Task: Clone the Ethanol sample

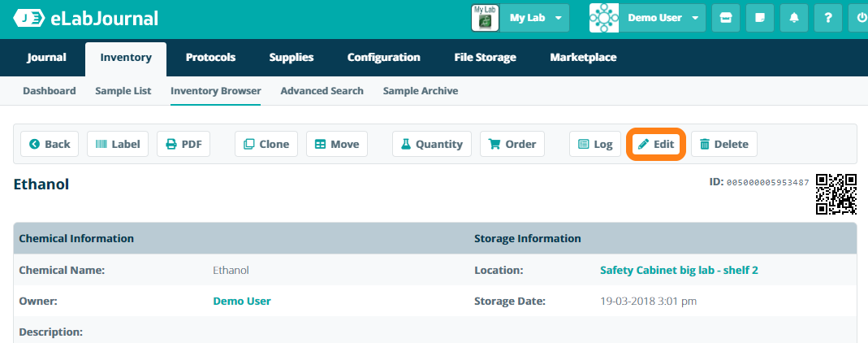Action: [x=266, y=144]
